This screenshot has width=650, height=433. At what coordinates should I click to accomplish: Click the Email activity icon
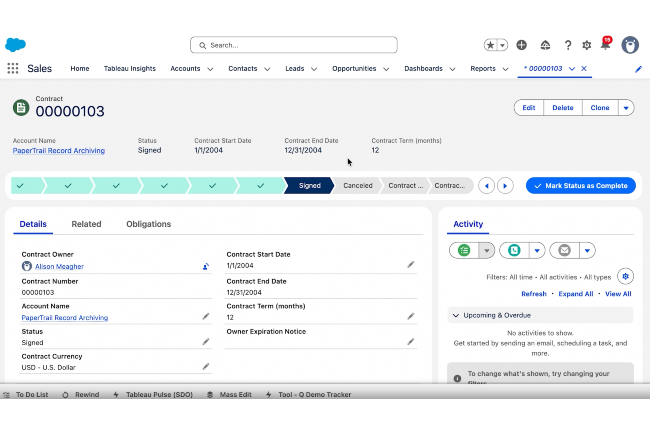click(564, 250)
